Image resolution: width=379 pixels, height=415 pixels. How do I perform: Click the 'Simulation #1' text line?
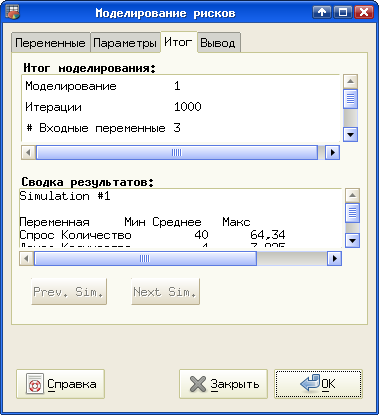[x=65, y=196]
